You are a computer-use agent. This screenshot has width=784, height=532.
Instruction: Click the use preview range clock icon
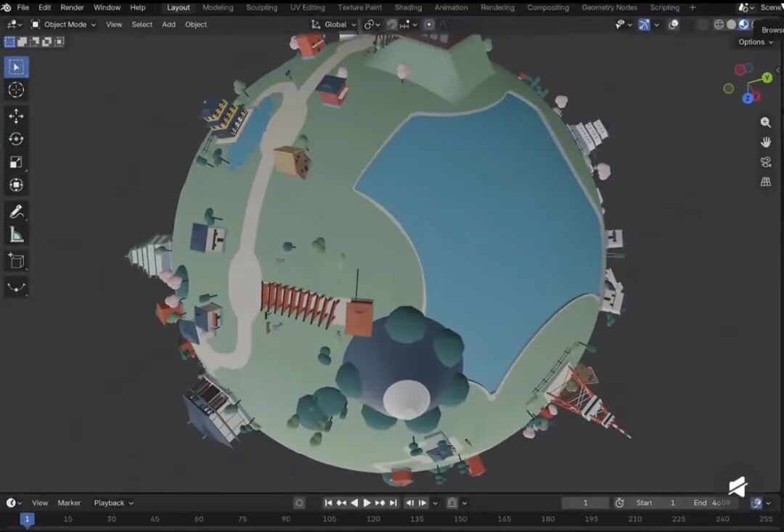point(619,503)
